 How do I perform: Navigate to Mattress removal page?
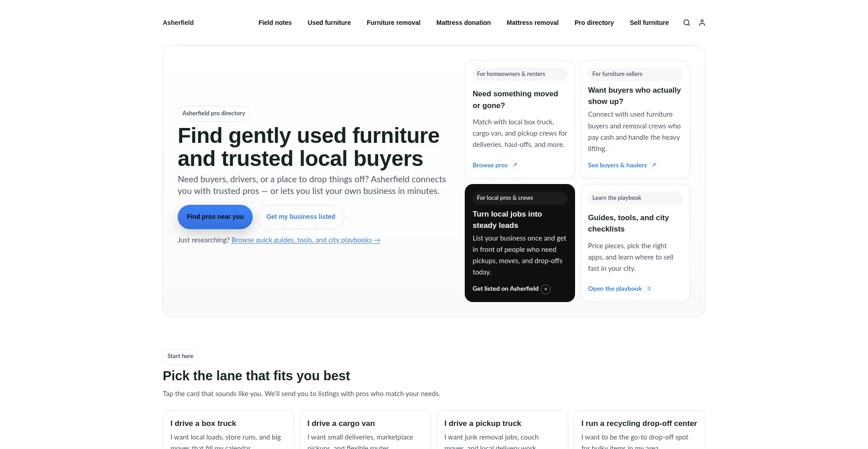tap(532, 23)
